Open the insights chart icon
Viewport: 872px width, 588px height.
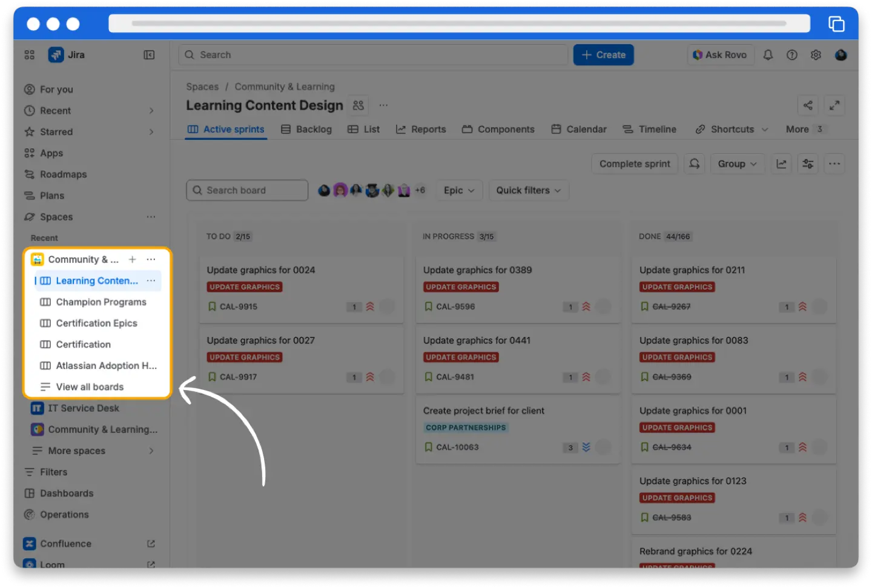[782, 164]
